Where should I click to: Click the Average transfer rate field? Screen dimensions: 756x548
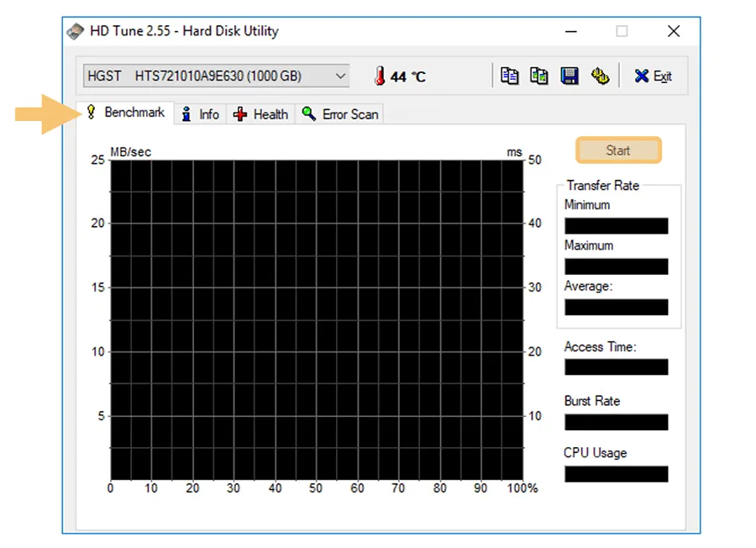coord(617,307)
